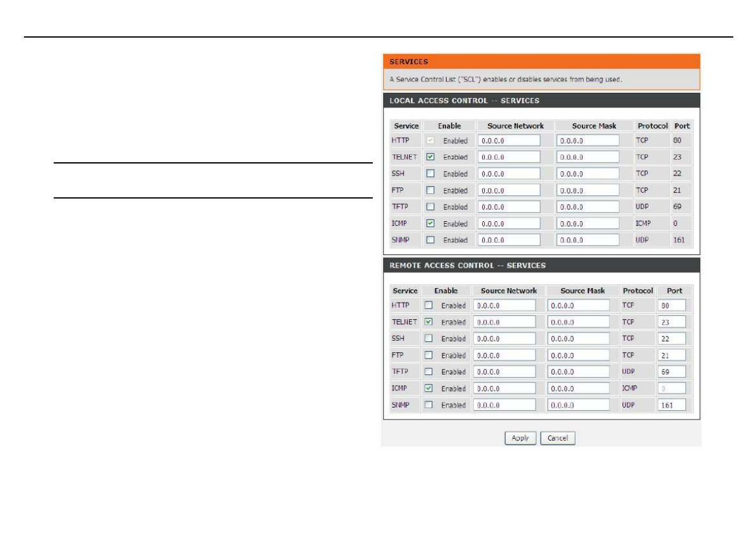The height and width of the screenshot is (536, 756).
Task: Edit local TFTP Source Mask field
Action: [588, 207]
